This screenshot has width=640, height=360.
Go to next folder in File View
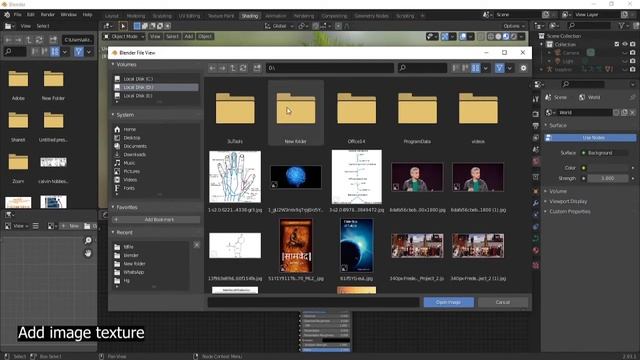coord(222,68)
